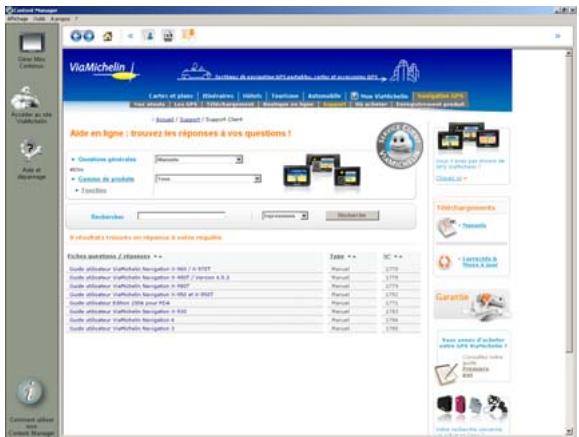579x437 pixels.
Task: Open guide utilisateur ViaMichelin Navigation 6
Action: pyautogui.click(x=121, y=320)
